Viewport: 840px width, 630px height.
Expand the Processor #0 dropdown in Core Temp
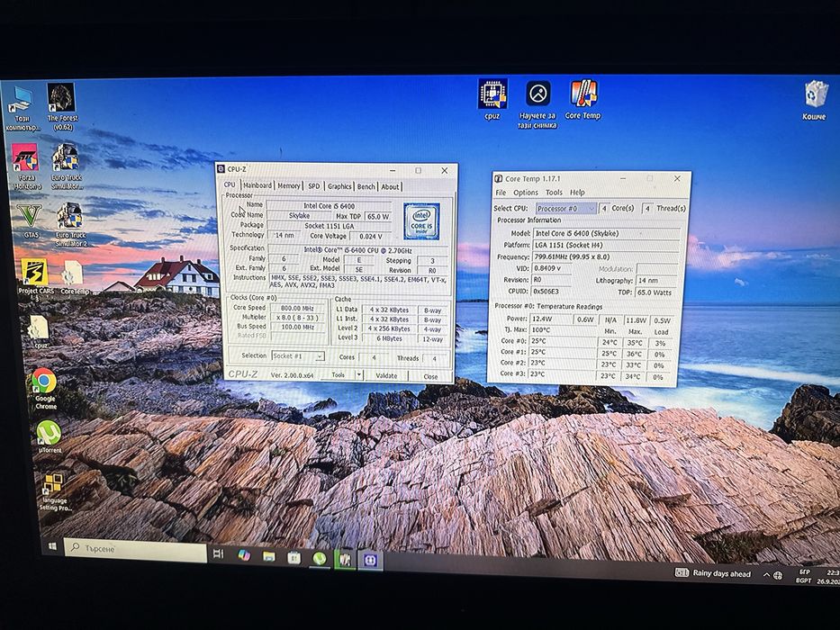(565, 209)
